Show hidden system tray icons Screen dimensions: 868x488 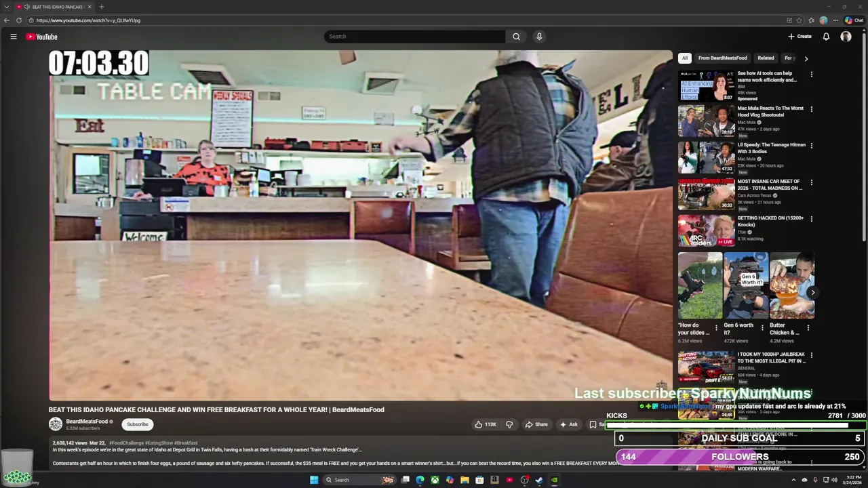793,480
